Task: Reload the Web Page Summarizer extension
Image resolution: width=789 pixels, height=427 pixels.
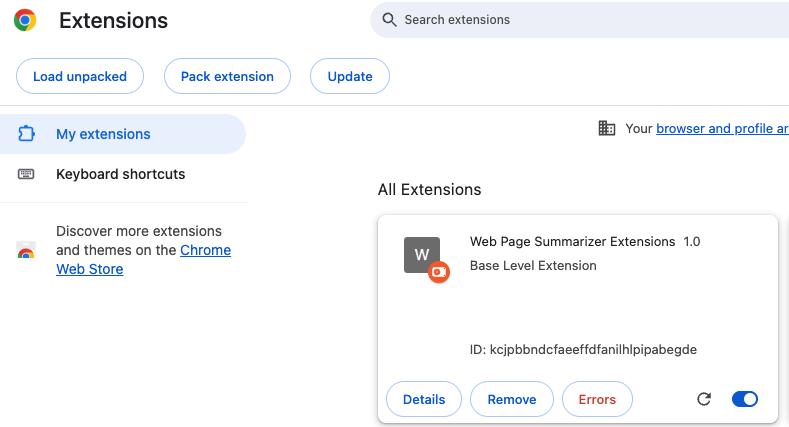Action: point(704,399)
